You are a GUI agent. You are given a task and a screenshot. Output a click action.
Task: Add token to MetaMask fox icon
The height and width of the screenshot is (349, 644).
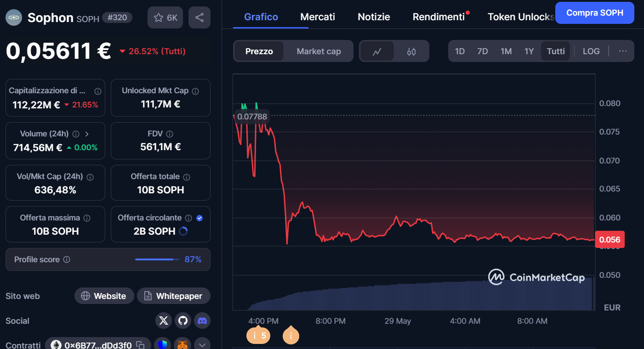(x=183, y=344)
